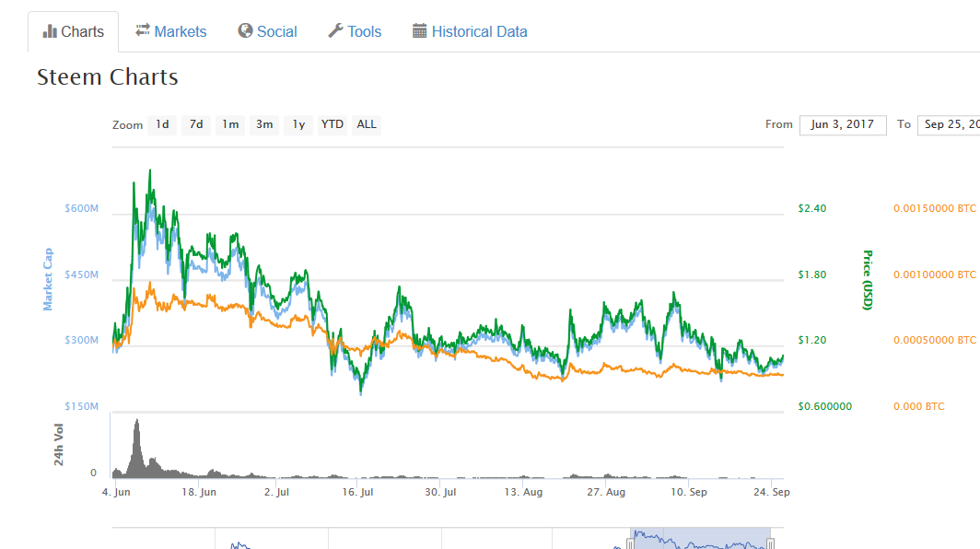Set chart zoom to 1y
The width and height of the screenshot is (980, 549).
click(298, 124)
